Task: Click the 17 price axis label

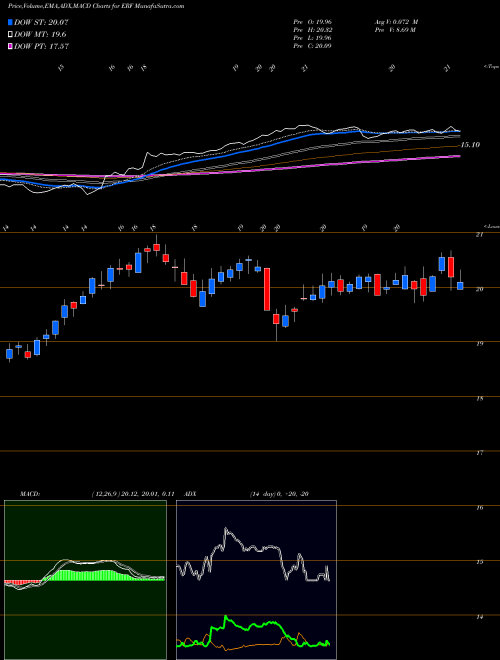Action: pos(479,452)
